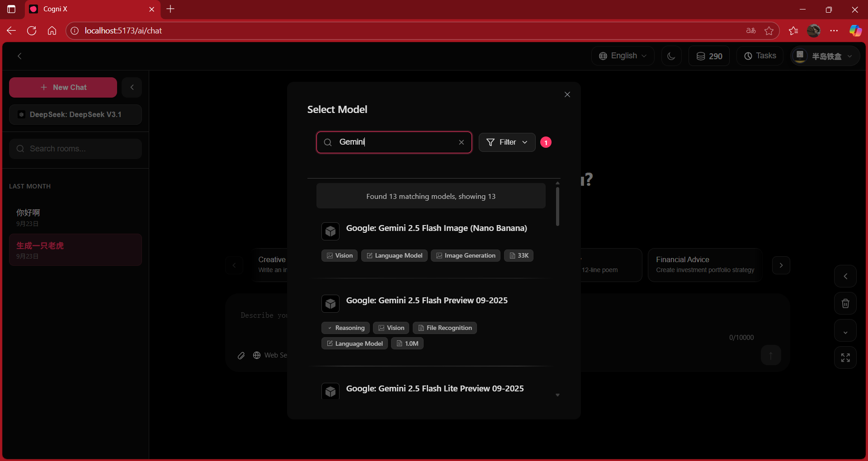868x461 pixels.
Task: Click the trash delete icon
Action: 845,304
